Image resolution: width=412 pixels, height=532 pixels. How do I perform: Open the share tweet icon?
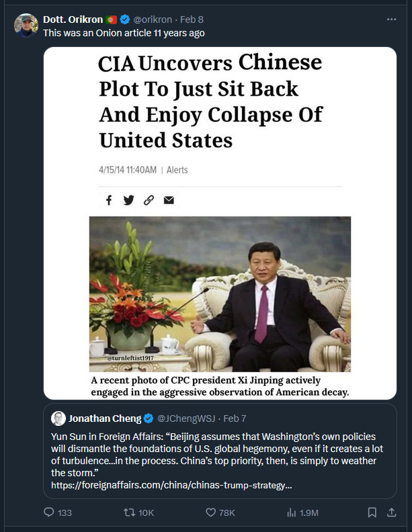[x=392, y=512]
